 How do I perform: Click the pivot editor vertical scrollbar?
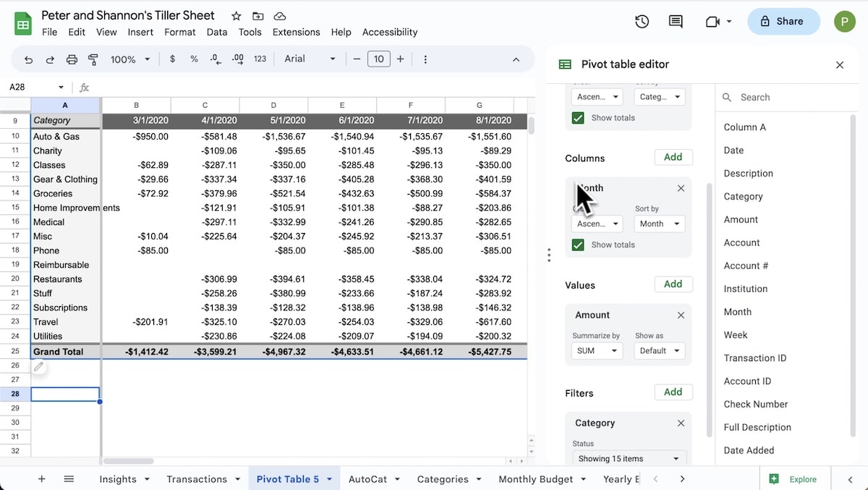click(709, 311)
